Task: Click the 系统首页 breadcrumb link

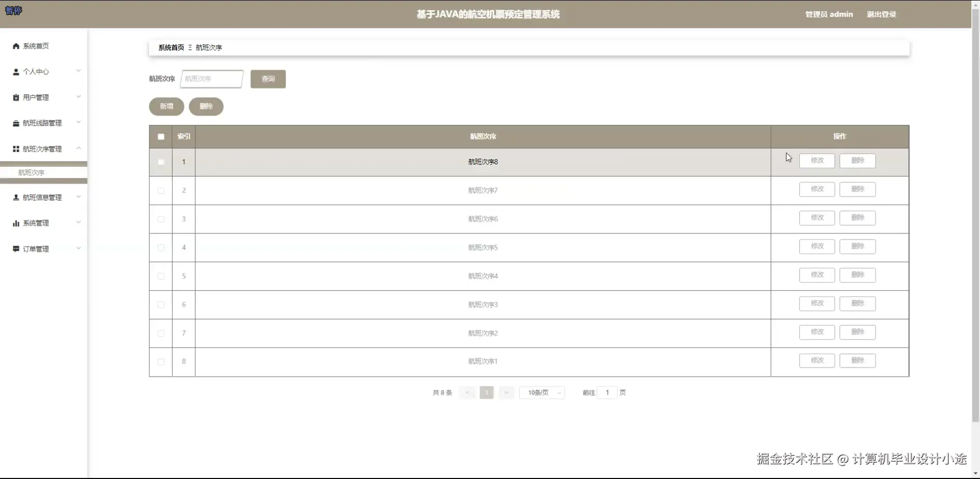Action: click(171, 48)
